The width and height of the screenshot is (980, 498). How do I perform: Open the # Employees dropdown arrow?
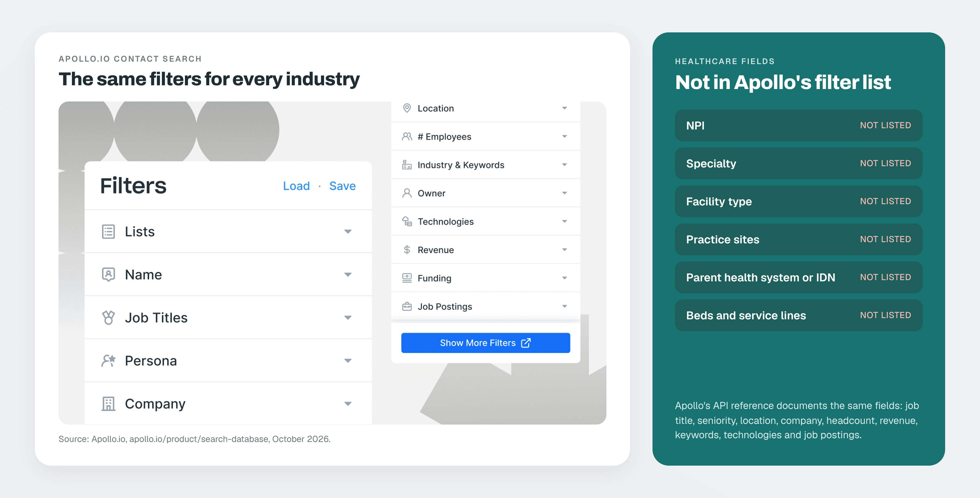565,136
